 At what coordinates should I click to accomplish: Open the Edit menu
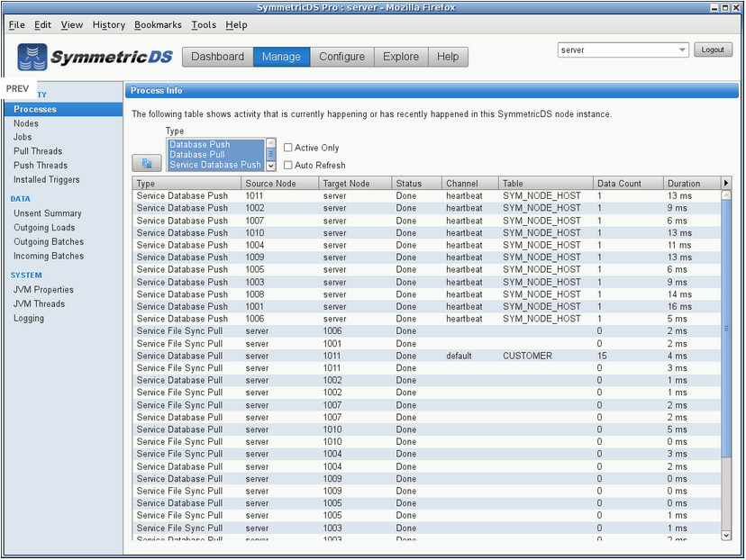click(x=42, y=24)
